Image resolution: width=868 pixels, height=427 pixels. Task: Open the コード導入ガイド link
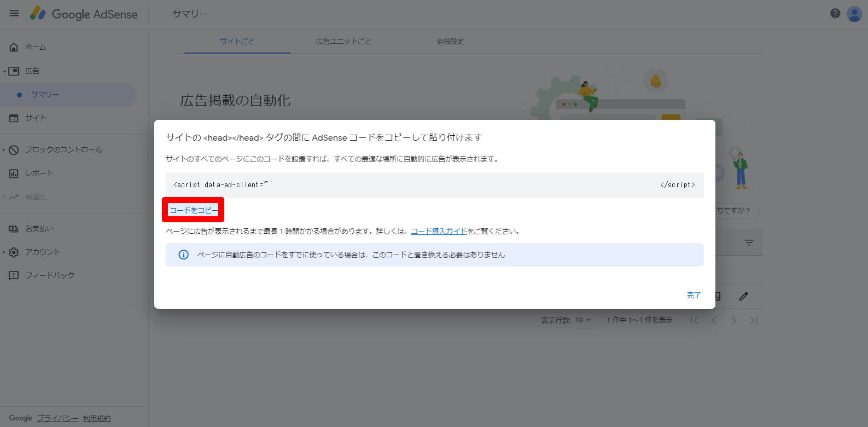(x=439, y=231)
